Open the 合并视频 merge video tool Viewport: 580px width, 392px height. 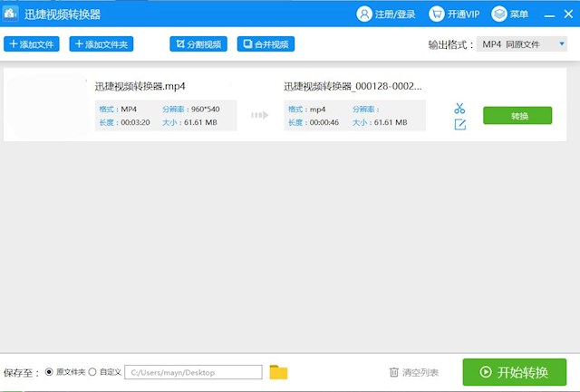pos(266,44)
